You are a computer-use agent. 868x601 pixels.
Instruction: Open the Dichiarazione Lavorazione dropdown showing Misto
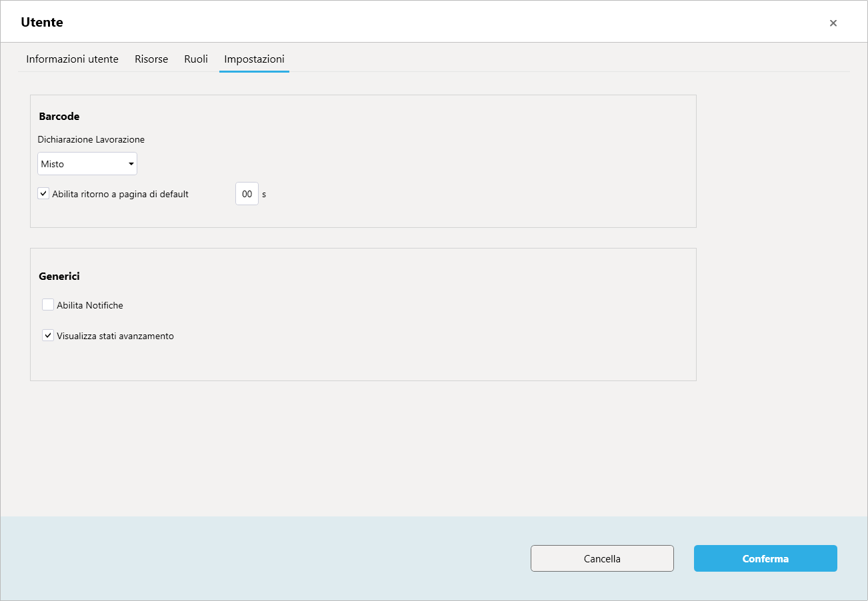[87, 164]
